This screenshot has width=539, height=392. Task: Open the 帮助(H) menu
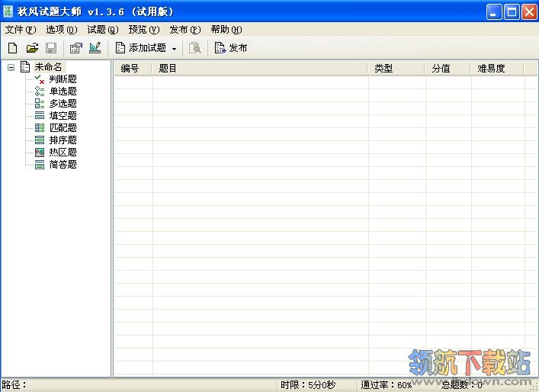[226, 30]
